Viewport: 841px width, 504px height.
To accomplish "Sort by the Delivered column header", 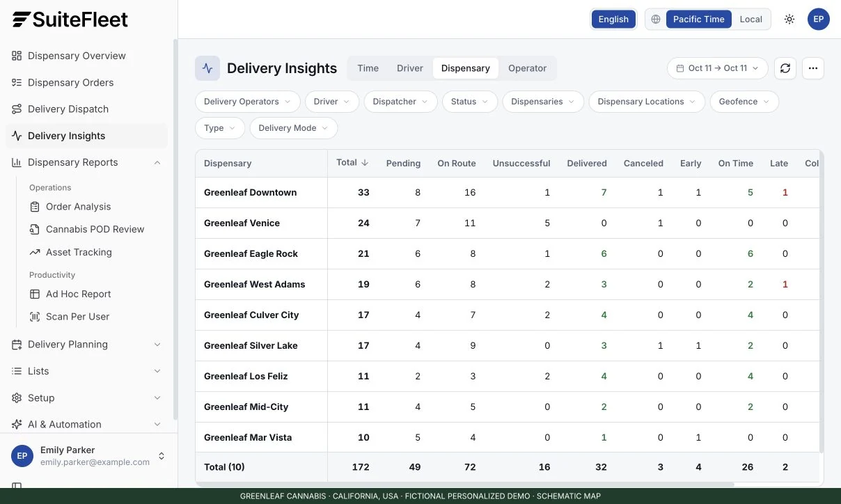I will (x=587, y=164).
